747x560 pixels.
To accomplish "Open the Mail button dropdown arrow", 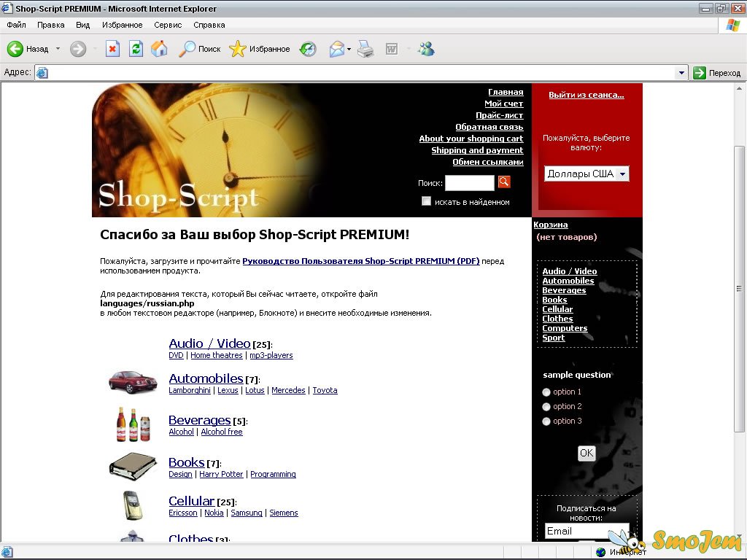I will coord(349,49).
